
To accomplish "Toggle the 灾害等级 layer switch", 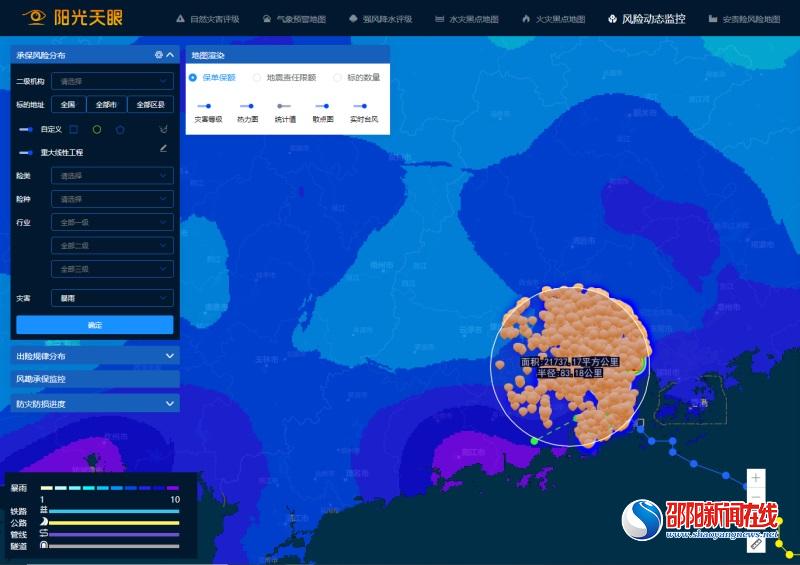I will click(x=205, y=106).
